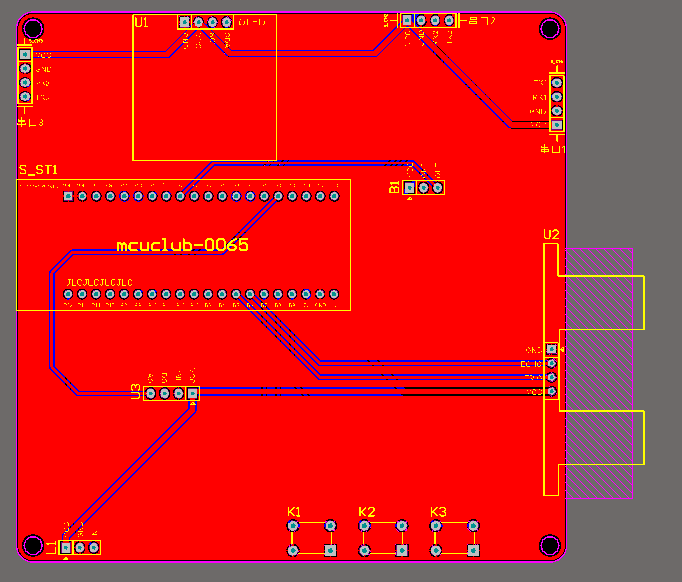Select the square pad of L1
682x582 pixels.
click(66, 547)
